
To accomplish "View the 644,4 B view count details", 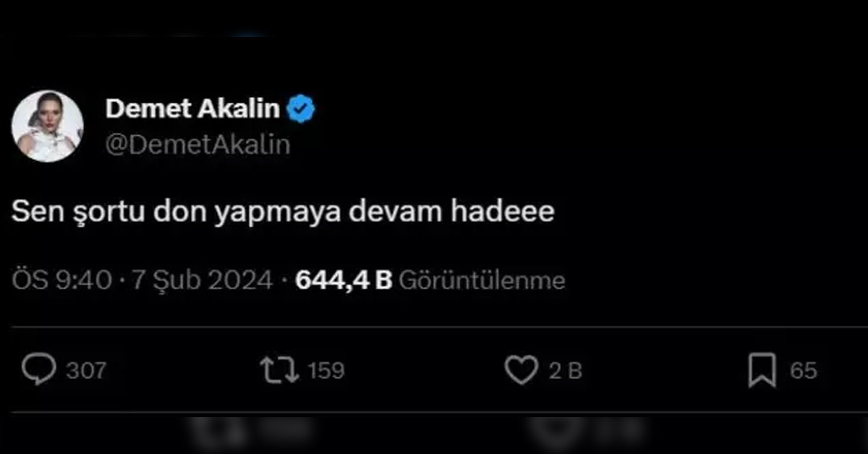I will pos(344,280).
